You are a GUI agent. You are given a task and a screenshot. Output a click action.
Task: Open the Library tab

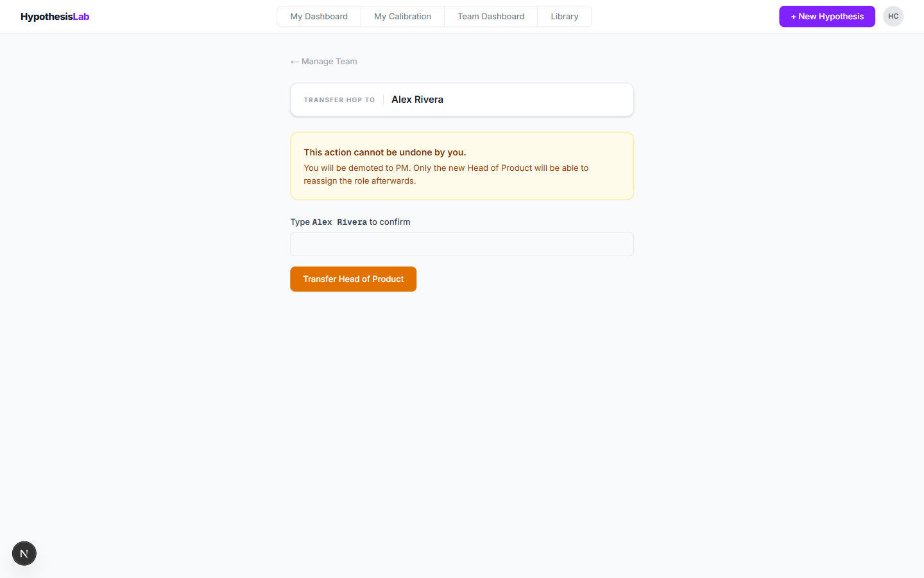tap(565, 17)
